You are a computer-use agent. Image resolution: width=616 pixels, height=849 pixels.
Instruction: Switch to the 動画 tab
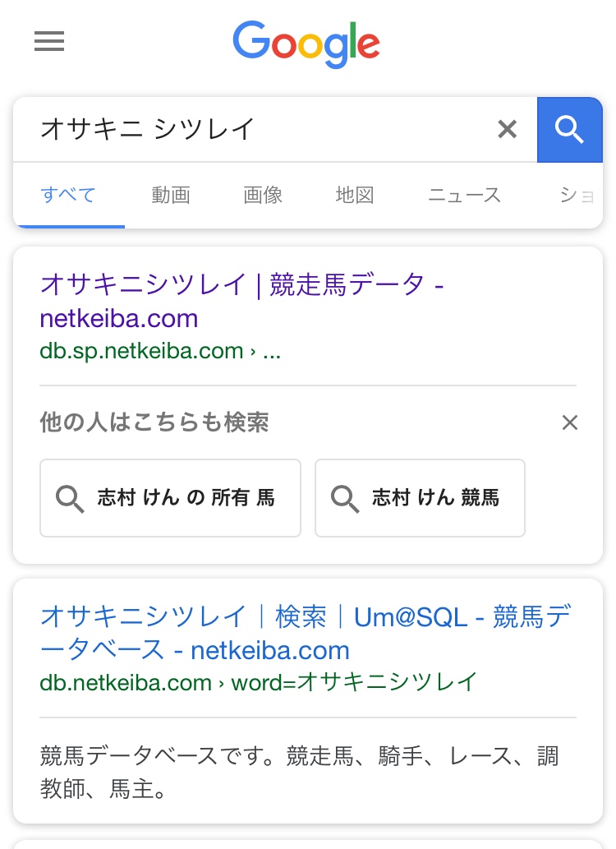[x=171, y=195]
